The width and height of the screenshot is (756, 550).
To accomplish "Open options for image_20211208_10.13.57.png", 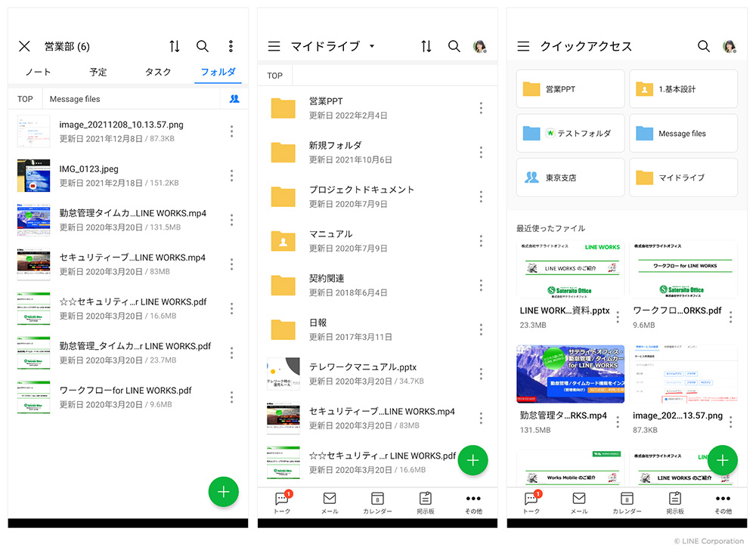I will click(232, 131).
